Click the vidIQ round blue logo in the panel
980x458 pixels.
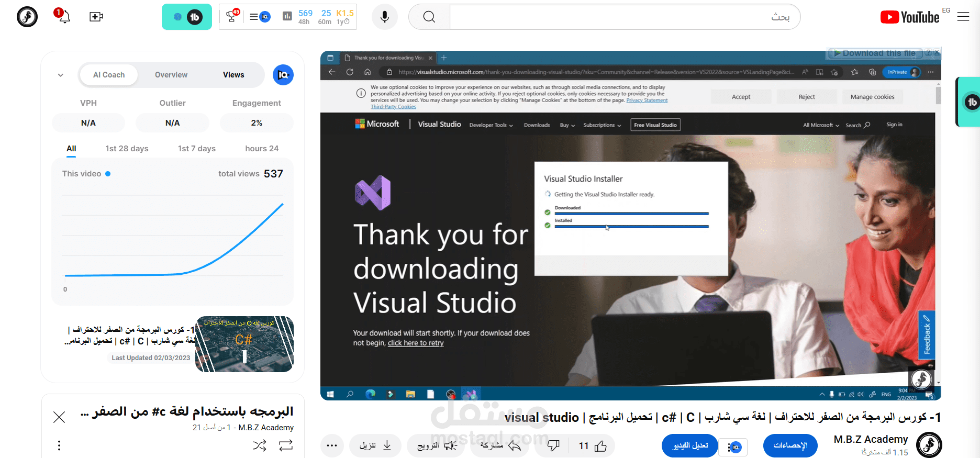tap(283, 75)
